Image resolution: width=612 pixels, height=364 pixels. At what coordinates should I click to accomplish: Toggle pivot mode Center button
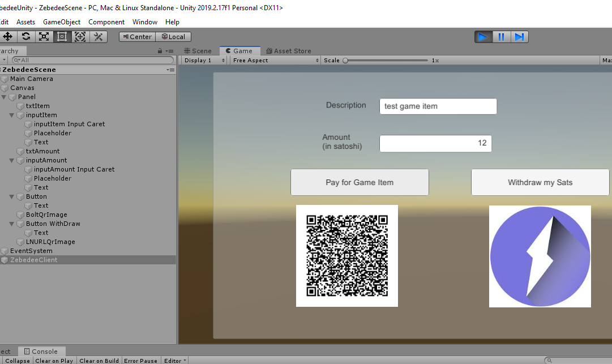(x=138, y=37)
